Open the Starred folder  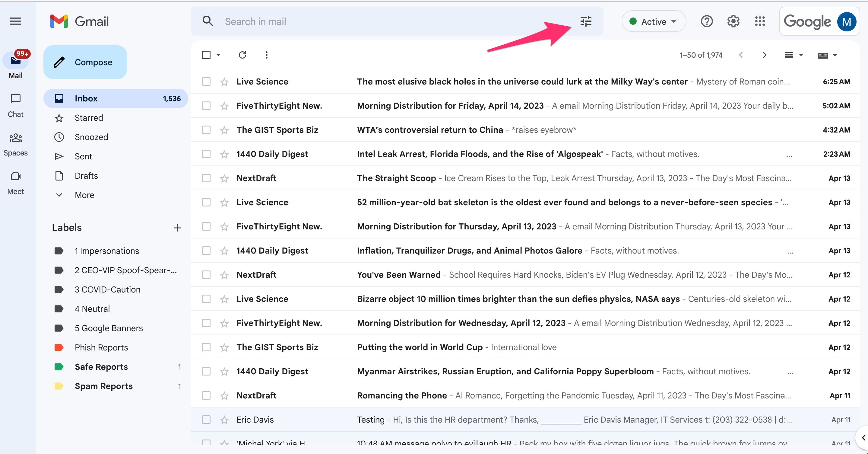coord(116,118)
